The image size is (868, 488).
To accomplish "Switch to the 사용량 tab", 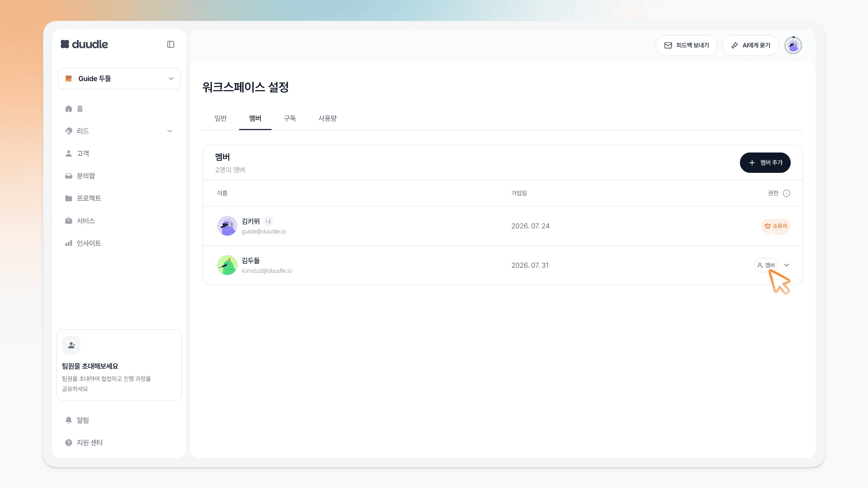I will (328, 118).
